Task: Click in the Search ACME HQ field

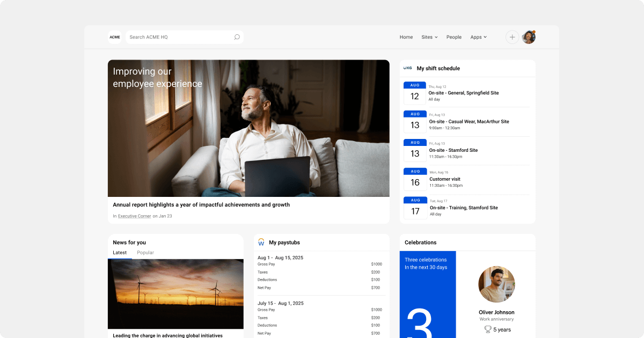Action: tap(185, 37)
